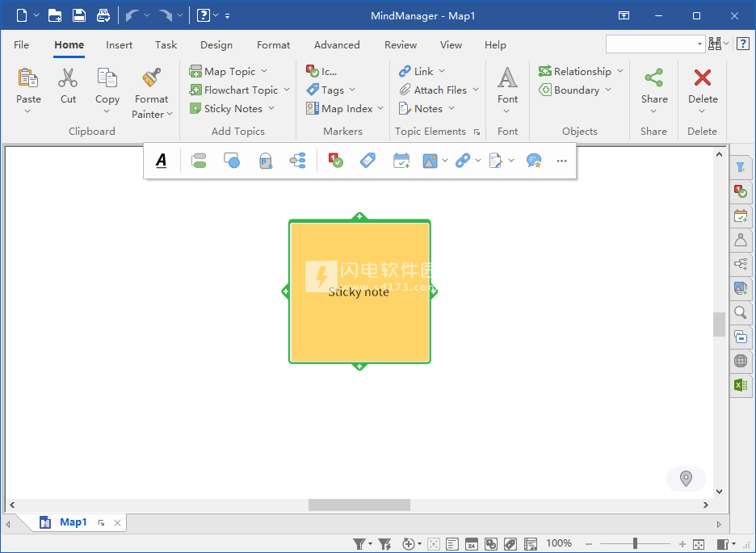The width and height of the screenshot is (756, 553).
Task: Click the Find binoculars icon
Action: (715, 44)
